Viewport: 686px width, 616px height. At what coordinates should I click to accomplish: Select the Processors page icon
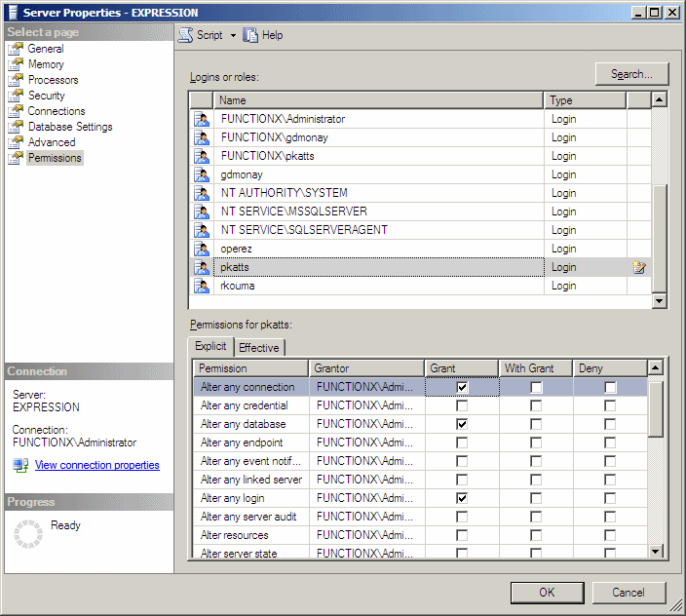pyautogui.click(x=16, y=80)
